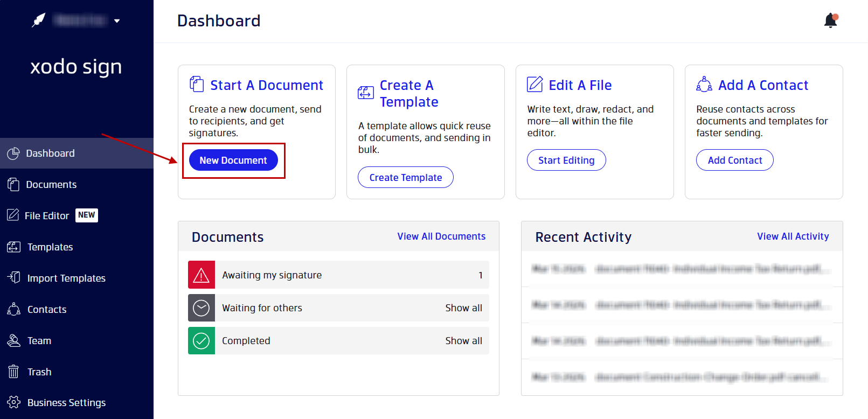Open the Waiting for others row

[x=338, y=308]
